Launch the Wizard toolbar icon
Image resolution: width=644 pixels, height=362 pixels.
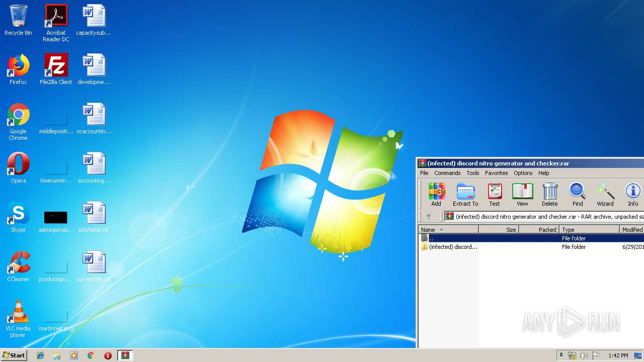(x=605, y=195)
